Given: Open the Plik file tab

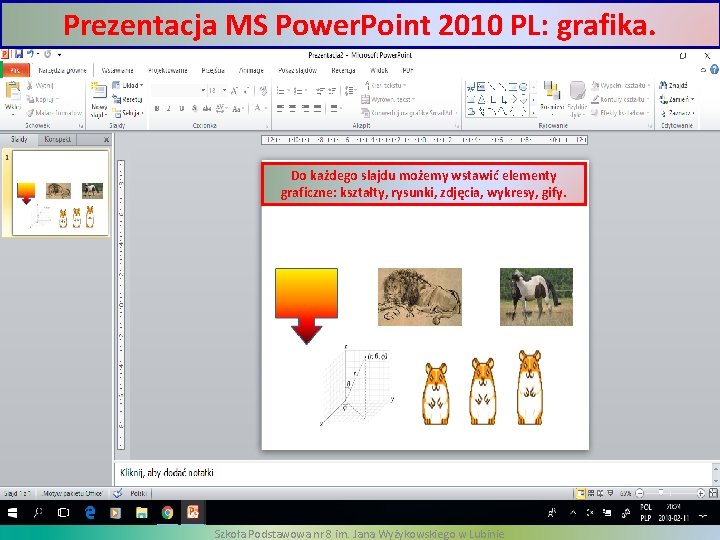Looking at the screenshot, I should 15,70.
